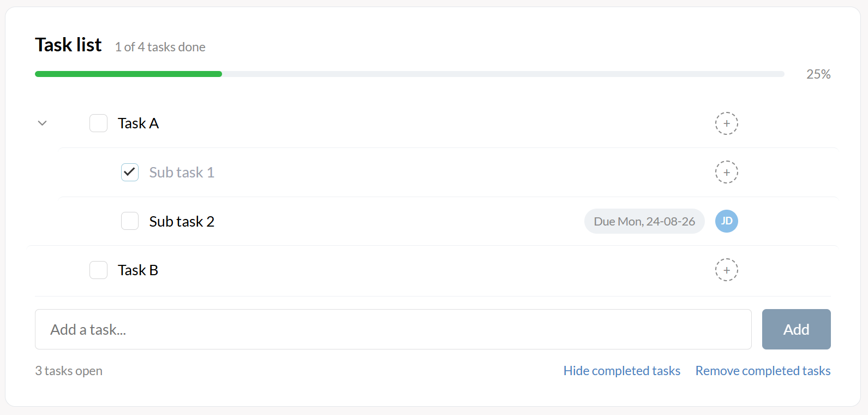Collapse Task A subtasks with the chevron
The image size is (868, 415).
(x=42, y=123)
